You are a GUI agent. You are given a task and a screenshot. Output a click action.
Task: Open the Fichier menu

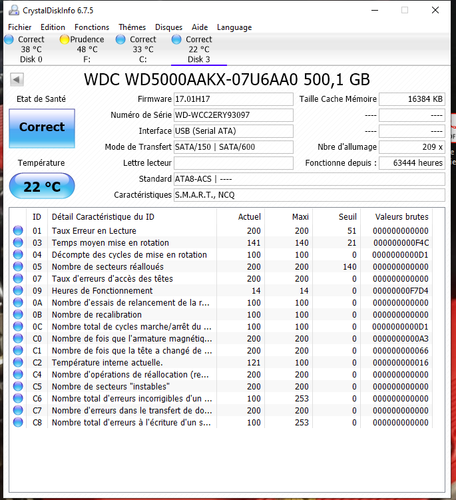pyautogui.click(x=20, y=27)
